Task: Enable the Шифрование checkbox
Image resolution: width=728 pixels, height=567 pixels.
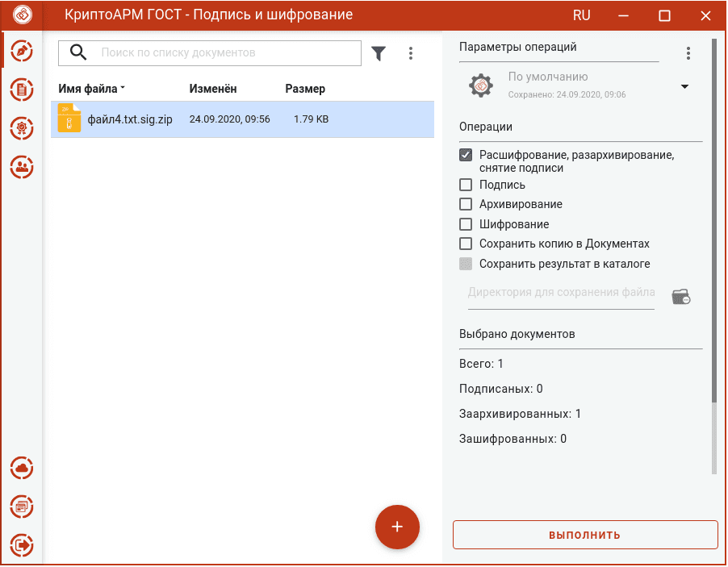Action: click(x=466, y=224)
